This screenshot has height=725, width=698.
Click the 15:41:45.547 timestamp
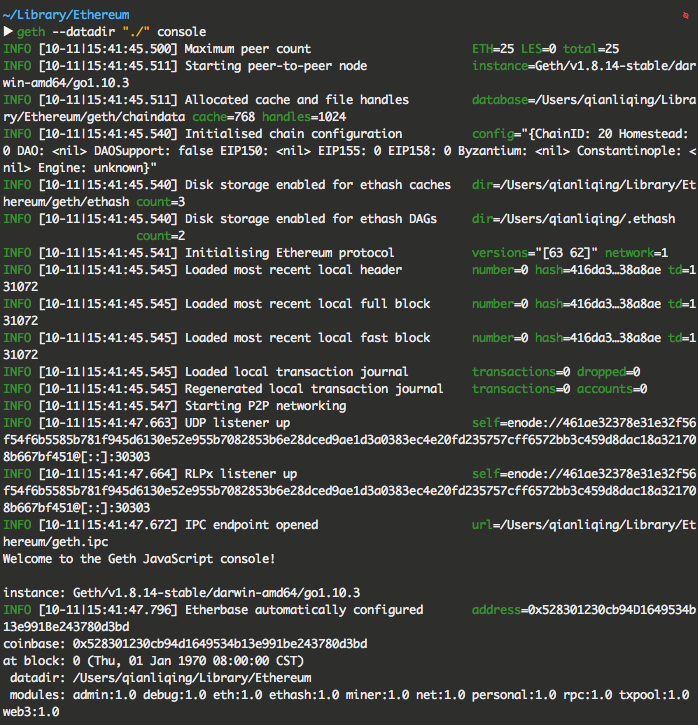pos(129,406)
